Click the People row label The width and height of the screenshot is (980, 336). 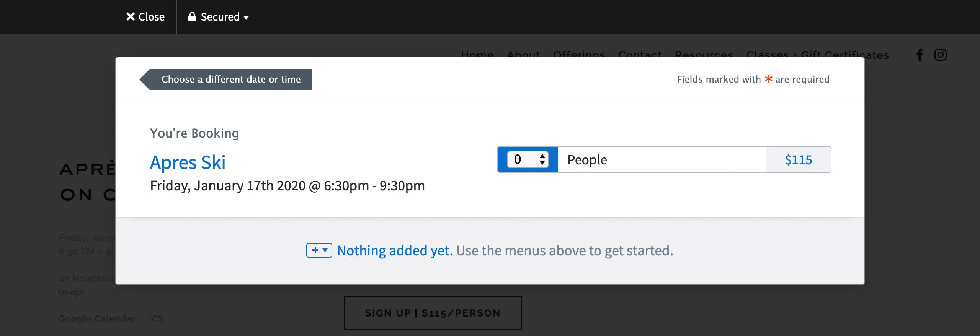(x=587, y=160)
